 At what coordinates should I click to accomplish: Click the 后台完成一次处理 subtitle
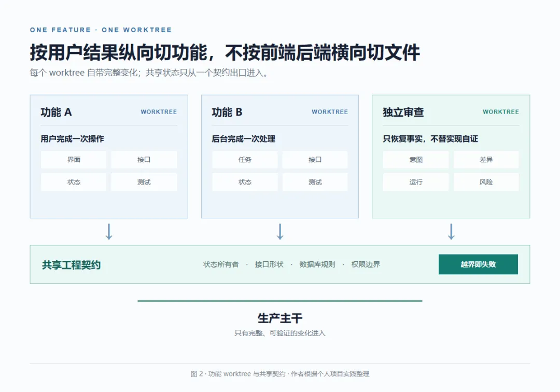tap(243, 138)
